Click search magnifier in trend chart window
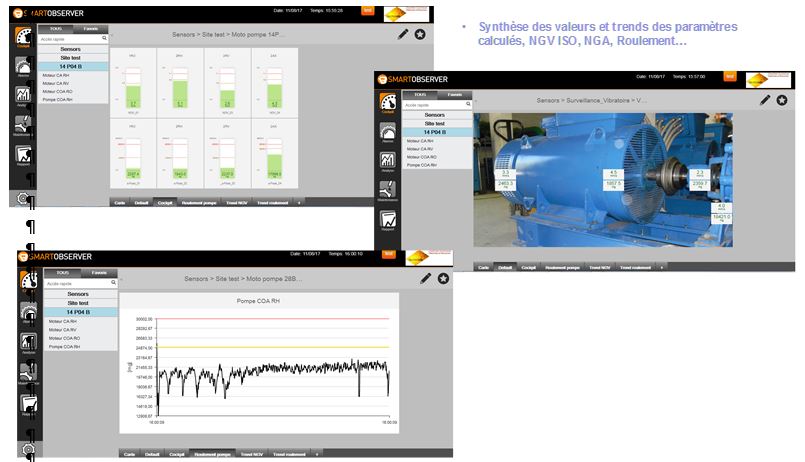Image resolution: width=805 pixels, height=462 pixels. point(113,283)
